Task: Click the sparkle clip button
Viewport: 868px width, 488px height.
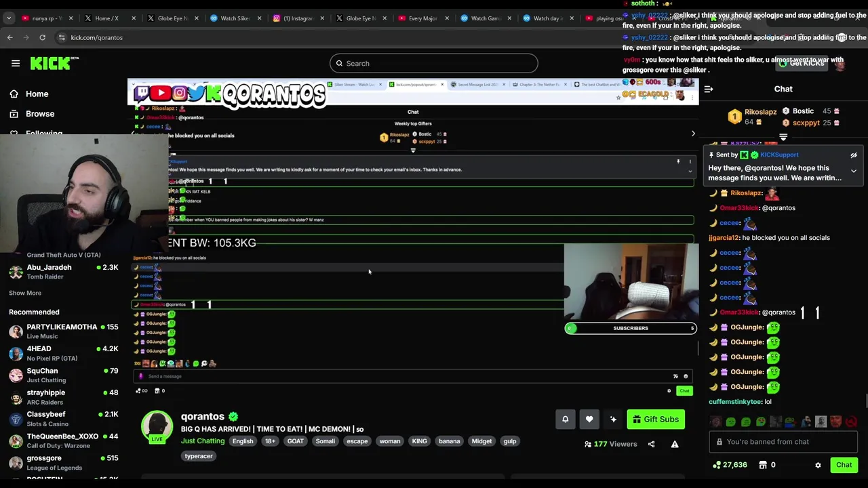Action: (x=613, y=420)
